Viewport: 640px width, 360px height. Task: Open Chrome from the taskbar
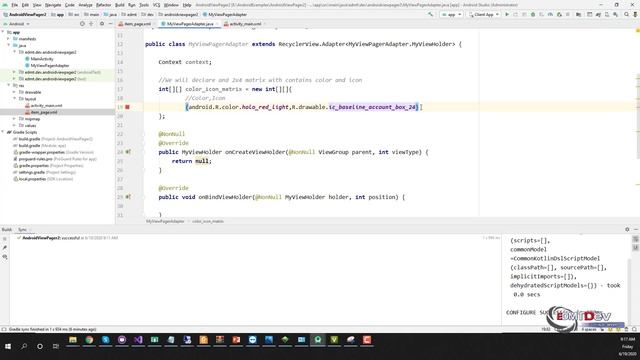point(89,340)
